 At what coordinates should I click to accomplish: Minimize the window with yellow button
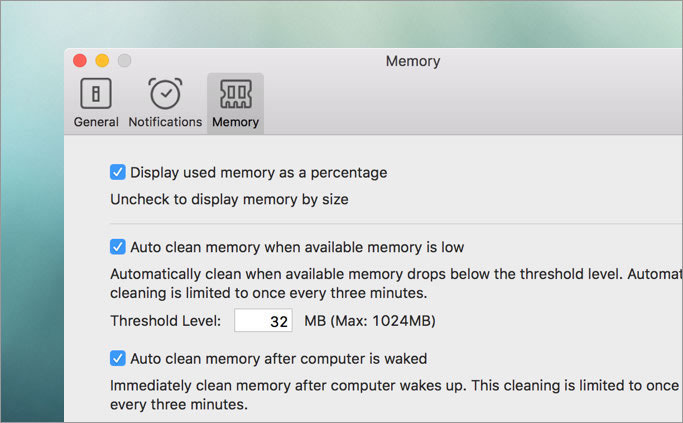tap(102, 60)
